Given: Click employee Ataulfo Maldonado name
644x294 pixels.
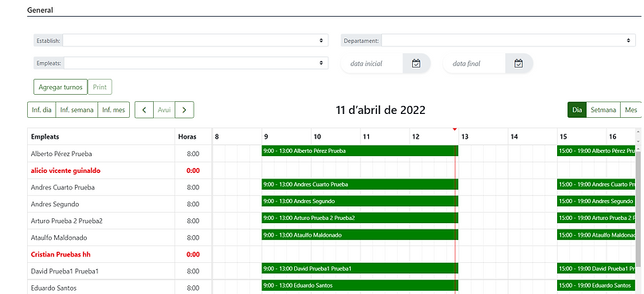Looking at the screenshot, I should [x=59, y=237].
